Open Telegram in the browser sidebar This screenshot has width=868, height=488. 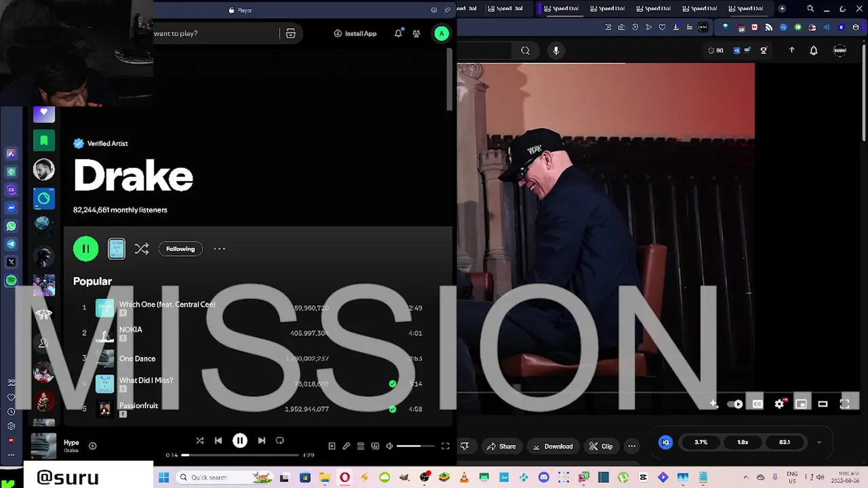(11, 244)
